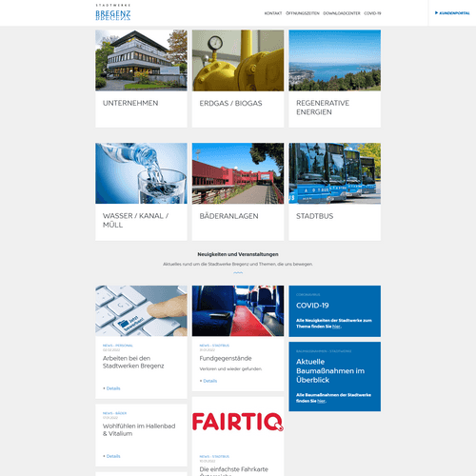Open the Kundenportal link
This screenshot has width=476, height=476.
[x=452, y=13]
